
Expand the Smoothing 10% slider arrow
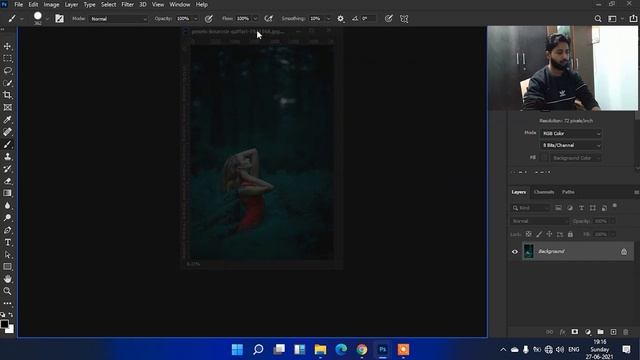(x=328, y=19)
